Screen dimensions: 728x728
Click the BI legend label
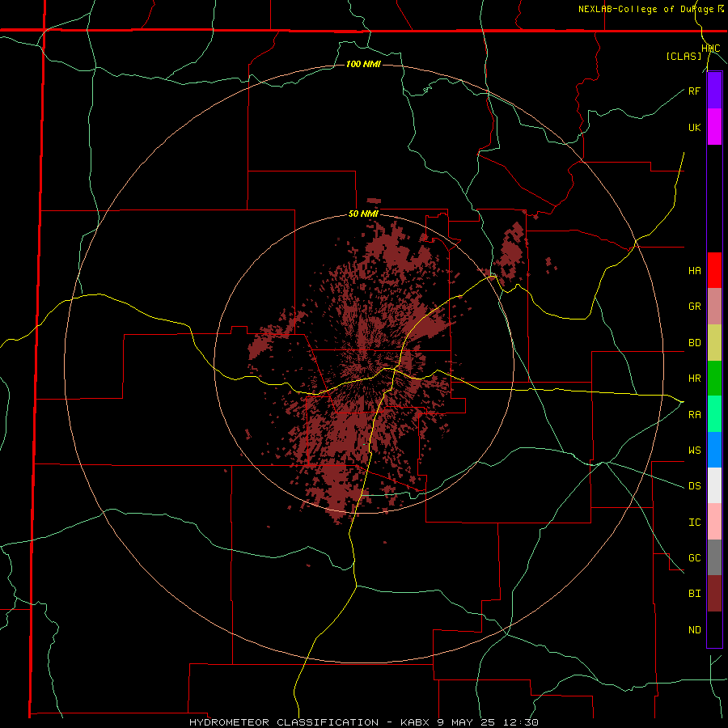[694, 594]
